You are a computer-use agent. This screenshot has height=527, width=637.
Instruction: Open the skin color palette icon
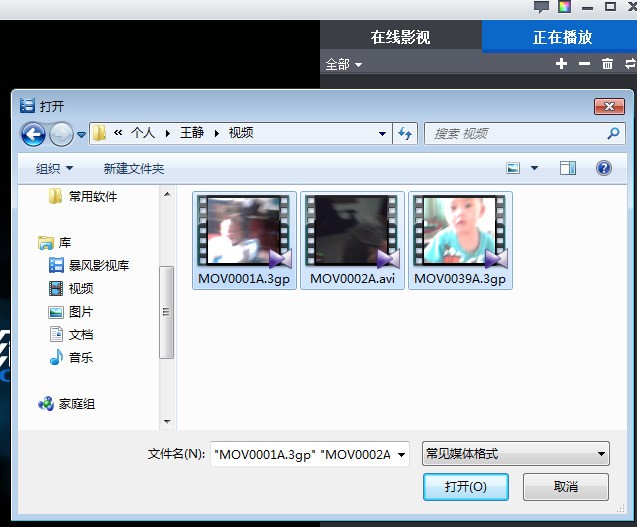point(565,7)
